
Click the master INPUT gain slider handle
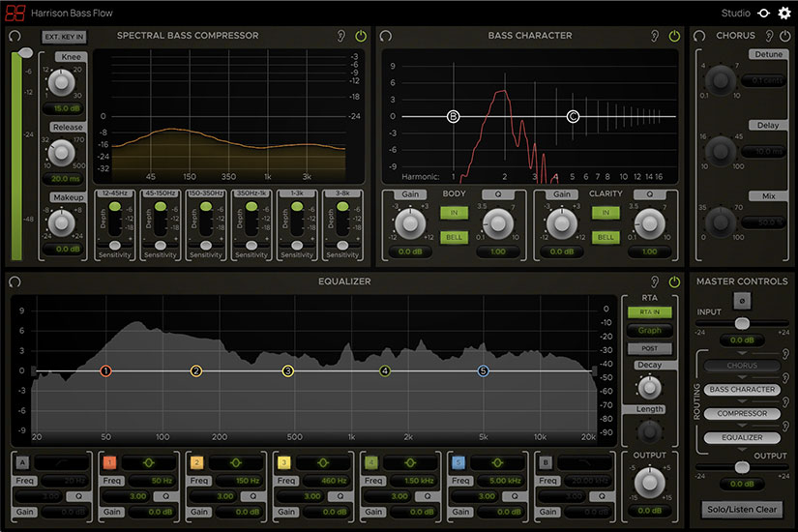(x=741, y=324)
